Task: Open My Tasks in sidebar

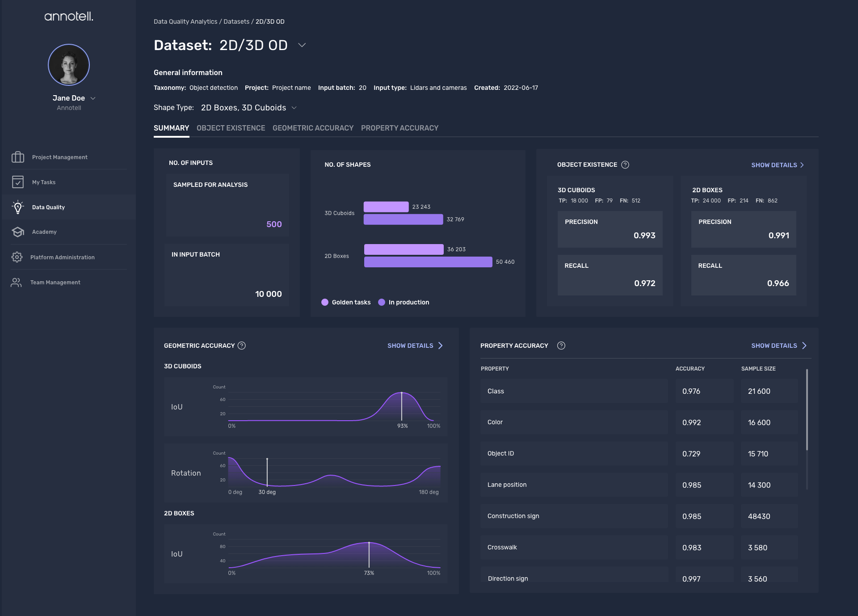Action: (69, 182)
